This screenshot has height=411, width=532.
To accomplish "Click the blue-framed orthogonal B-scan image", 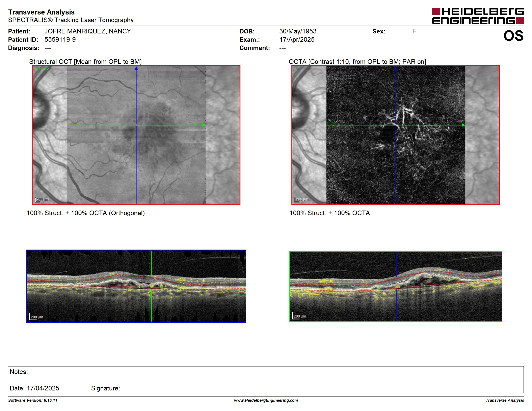I will tap(136, 286).
